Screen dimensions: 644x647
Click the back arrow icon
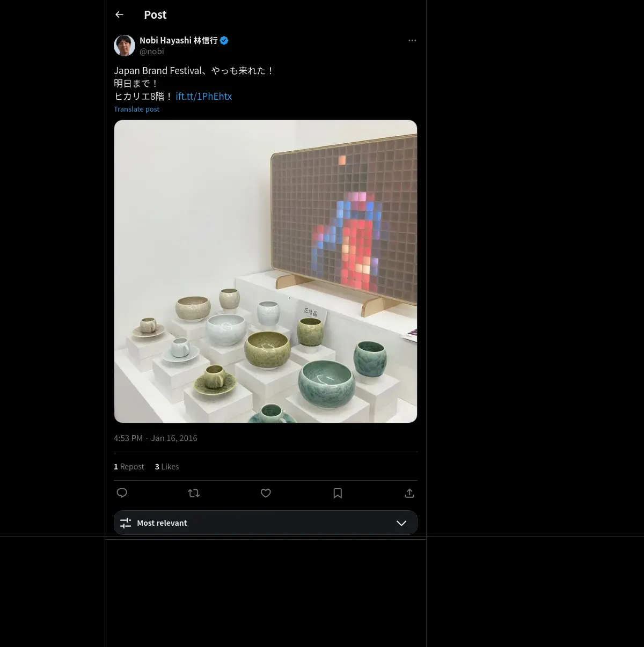pos(120,15)
